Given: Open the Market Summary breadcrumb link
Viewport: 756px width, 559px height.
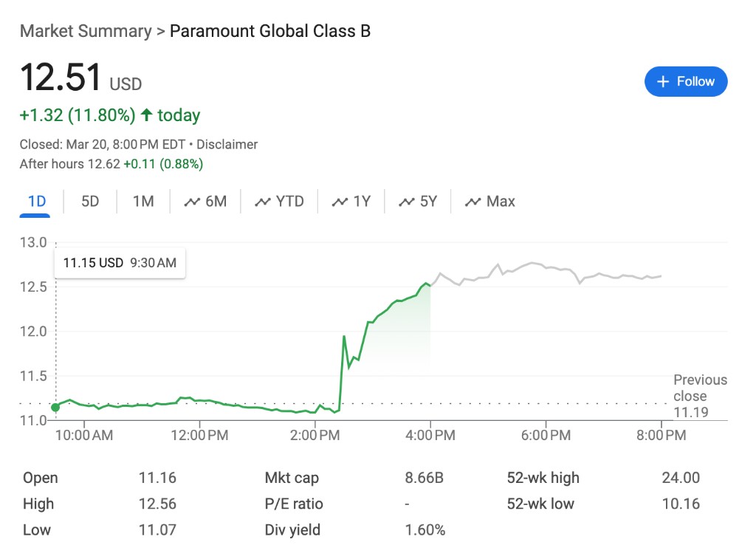Looking at the screenshot, I should point(85,31).
